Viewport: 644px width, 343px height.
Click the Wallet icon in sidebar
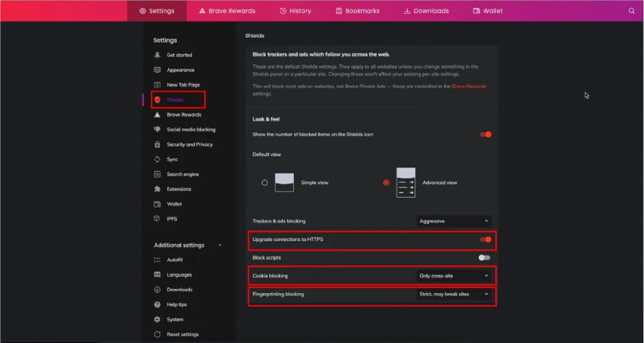coord(157,204)
